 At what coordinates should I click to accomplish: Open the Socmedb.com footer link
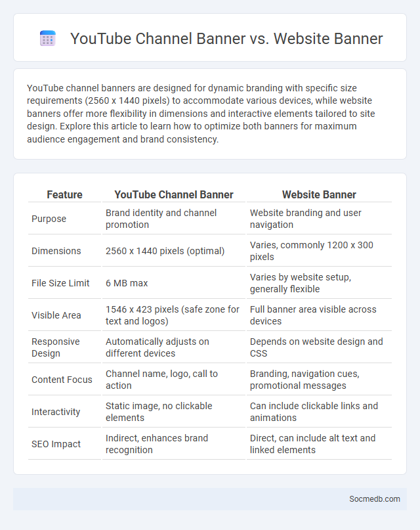pyautogui.click(x=375, y=499)
